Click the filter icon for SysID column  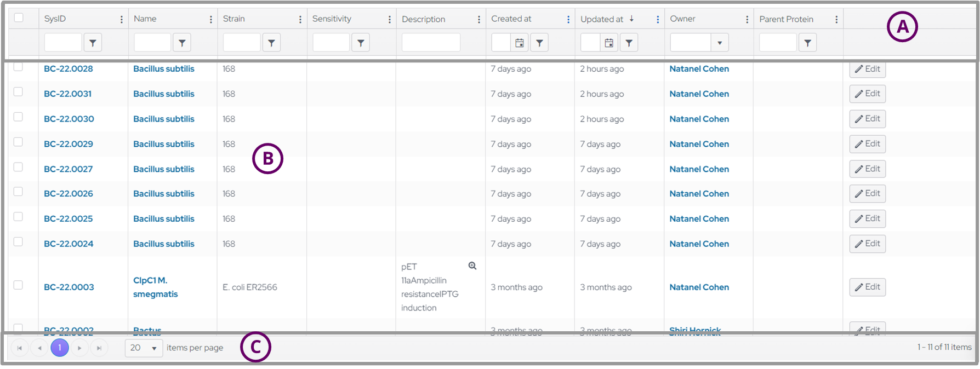coord(93,43)
